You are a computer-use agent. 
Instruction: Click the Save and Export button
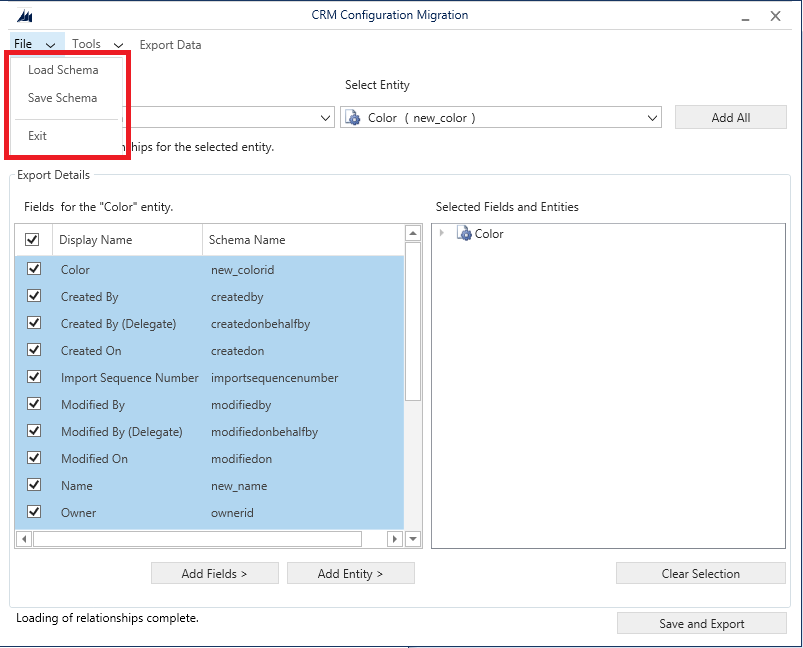[701, 624]
